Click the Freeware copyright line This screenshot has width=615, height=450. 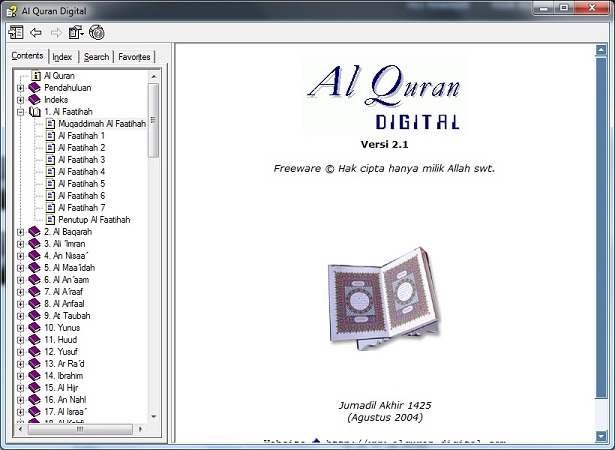click(384, 168)
